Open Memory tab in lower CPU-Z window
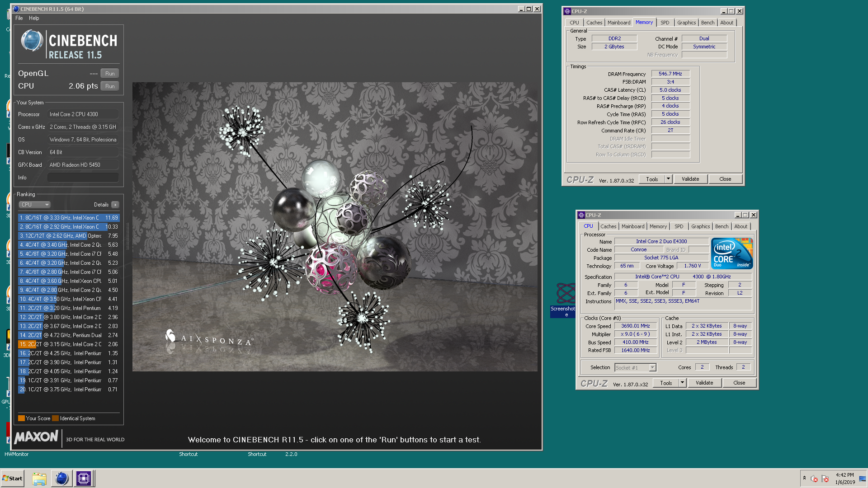Screen dimensions: 868x488 (x=658, y=226)
